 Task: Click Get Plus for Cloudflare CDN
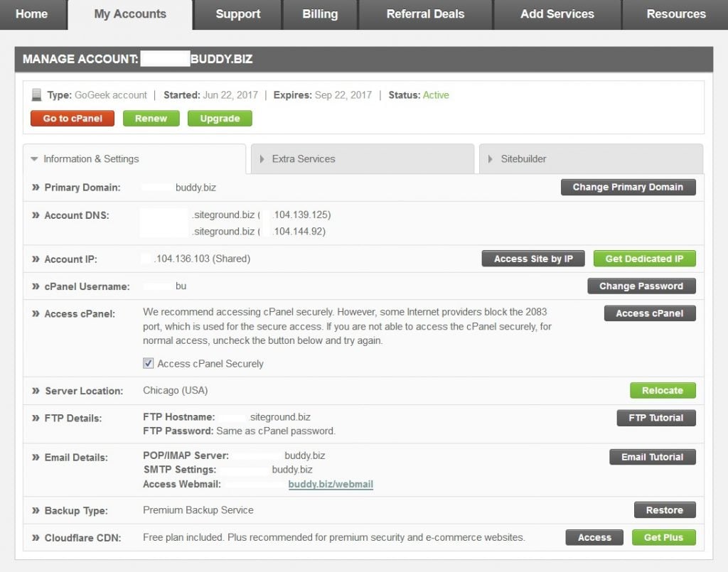coord(663,538)
